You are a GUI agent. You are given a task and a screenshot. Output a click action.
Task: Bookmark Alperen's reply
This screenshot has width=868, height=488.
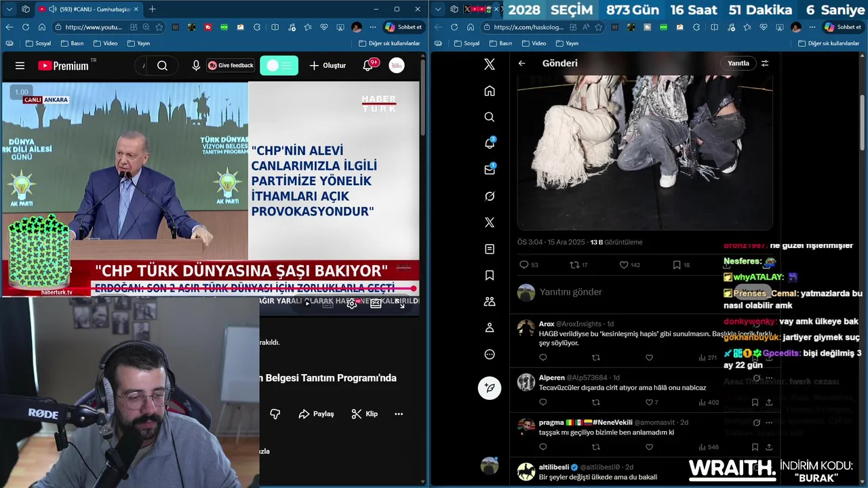coord(755,403)
